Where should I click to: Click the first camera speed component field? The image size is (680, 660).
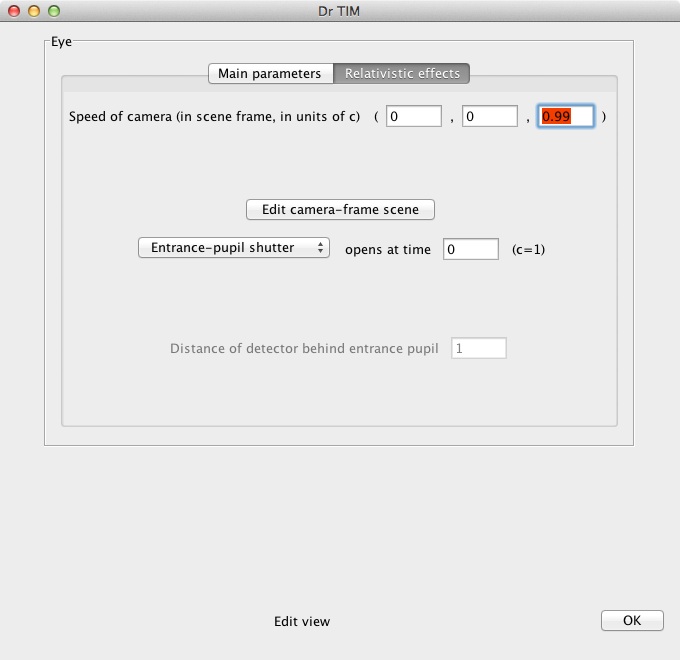(414, 116)
